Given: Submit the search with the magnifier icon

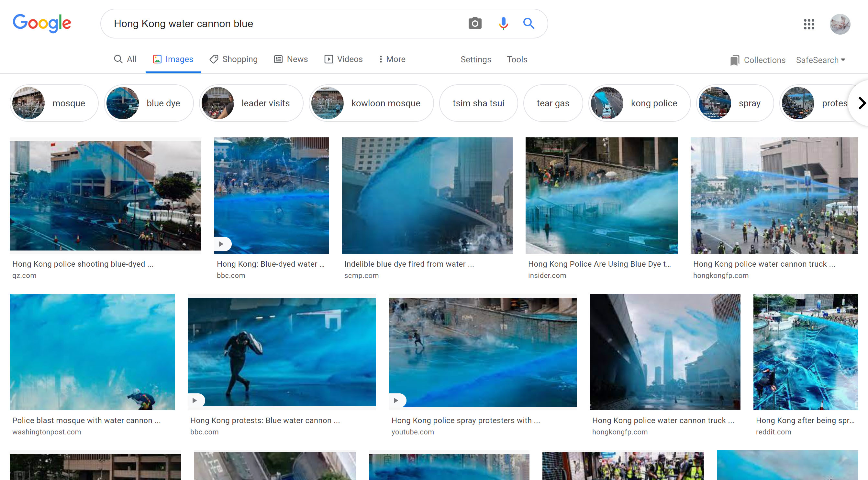Looking at the screenshot, I should [529, 24].
